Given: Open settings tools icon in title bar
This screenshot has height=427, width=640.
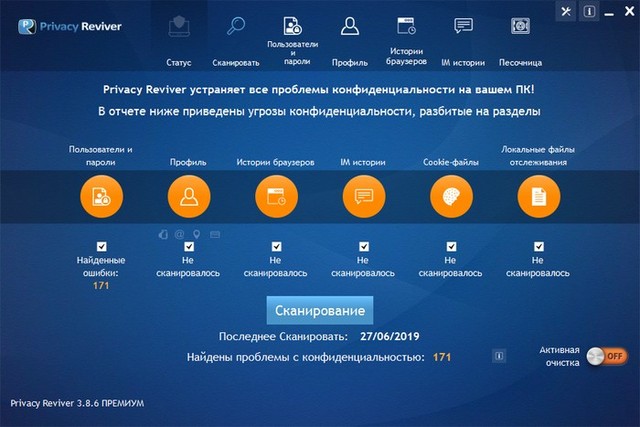Looking at the screenshot, I should click(x=566, y=11).
